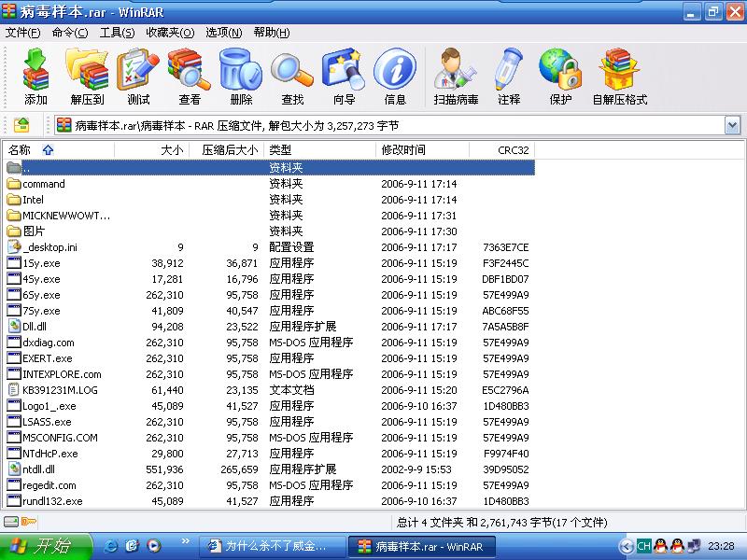
Task: Click the 扫描病毒 (Scan virus) icon
Action: tap(456, 69)
